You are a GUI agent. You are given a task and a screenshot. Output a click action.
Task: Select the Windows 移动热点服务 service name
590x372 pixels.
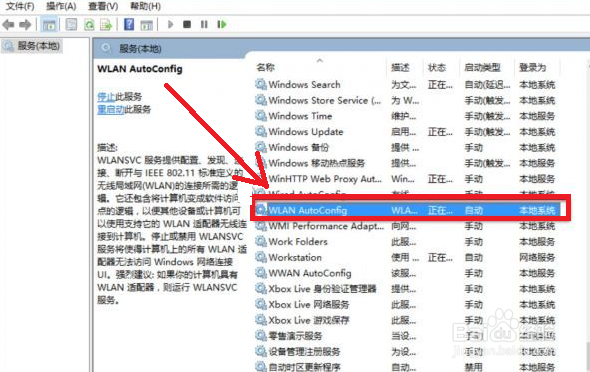click(x=317, y=163)
